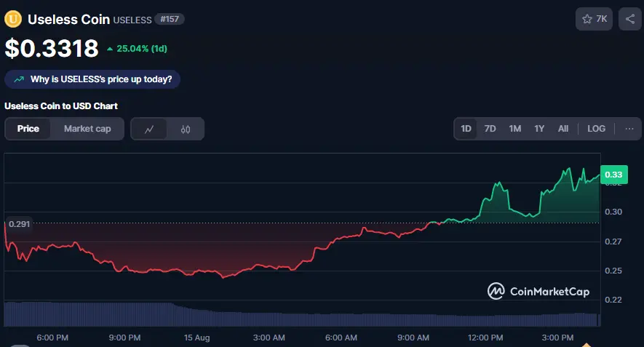Click the 6:00 PM time axis label
Viewport: 644px width, 347px height.
coord(52,338)
